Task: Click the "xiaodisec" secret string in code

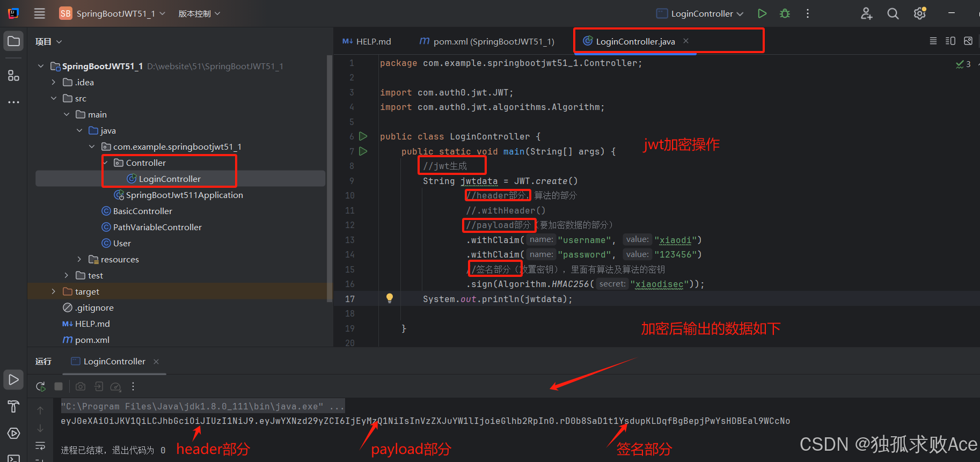Action: point(659,284)
